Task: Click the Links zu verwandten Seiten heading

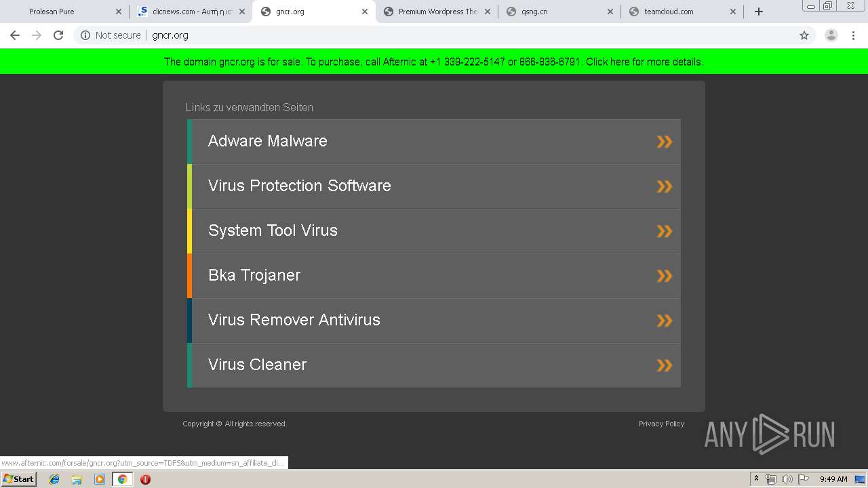Action: 250,107
